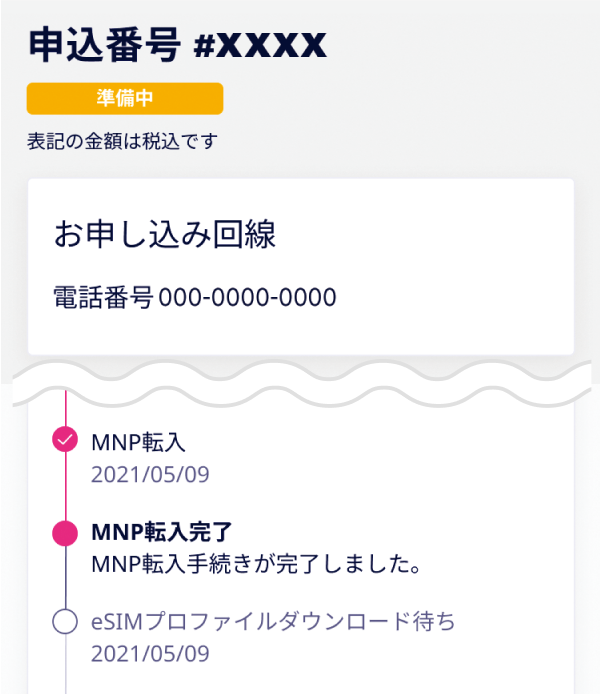This screenshot has height=694, width=600.
Task: Click the MNP転入 timeline step label
Action: pyautogui.click(x=138, y=442)
